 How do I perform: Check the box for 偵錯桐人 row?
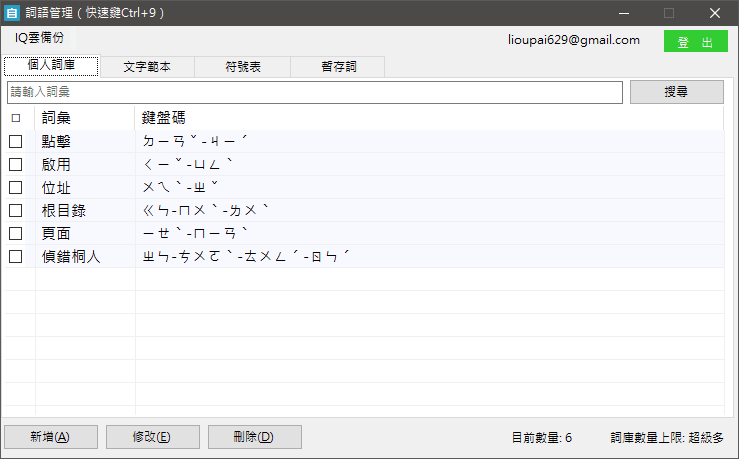tap(16, 256)
